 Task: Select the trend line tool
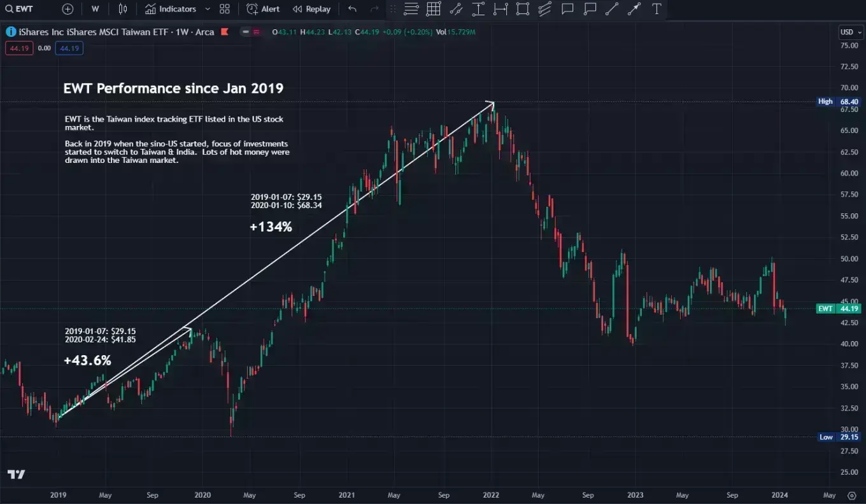pos(612,9)
